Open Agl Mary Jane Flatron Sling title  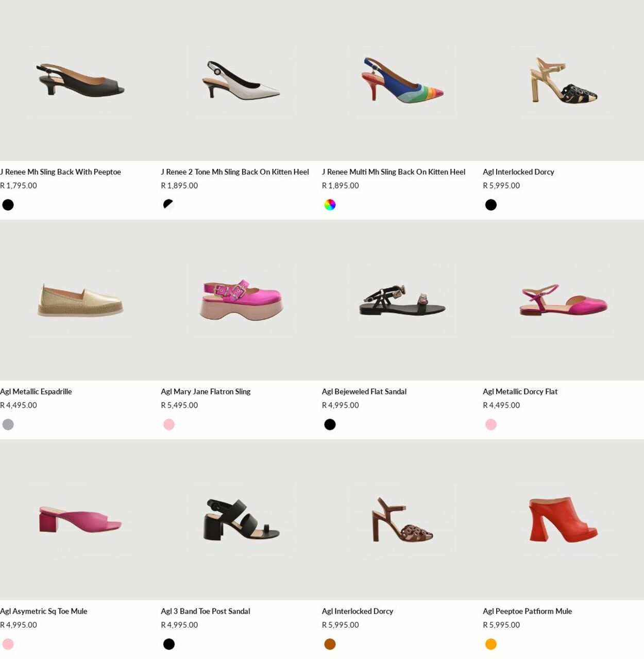(206, 392)
